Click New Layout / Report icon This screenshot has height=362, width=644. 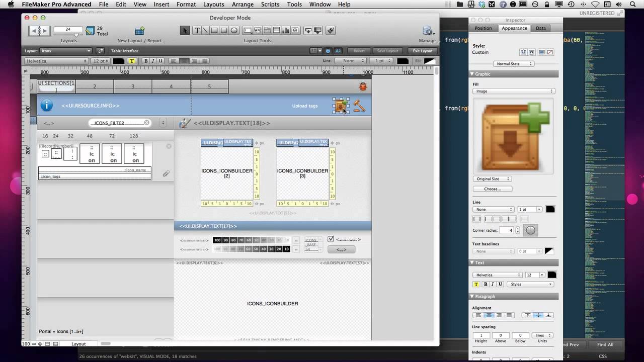139,31
